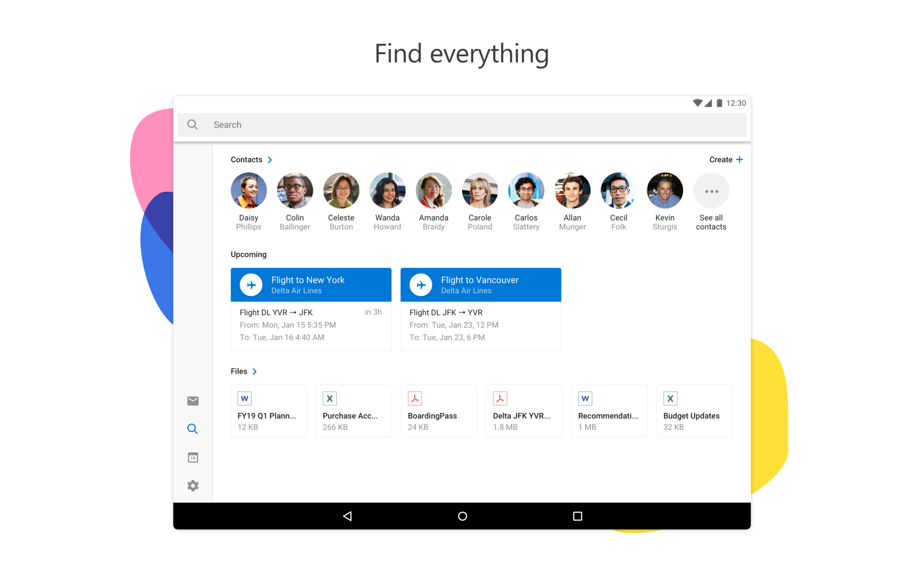
Task: Click into the Search input field
Action: click(462, 125)
